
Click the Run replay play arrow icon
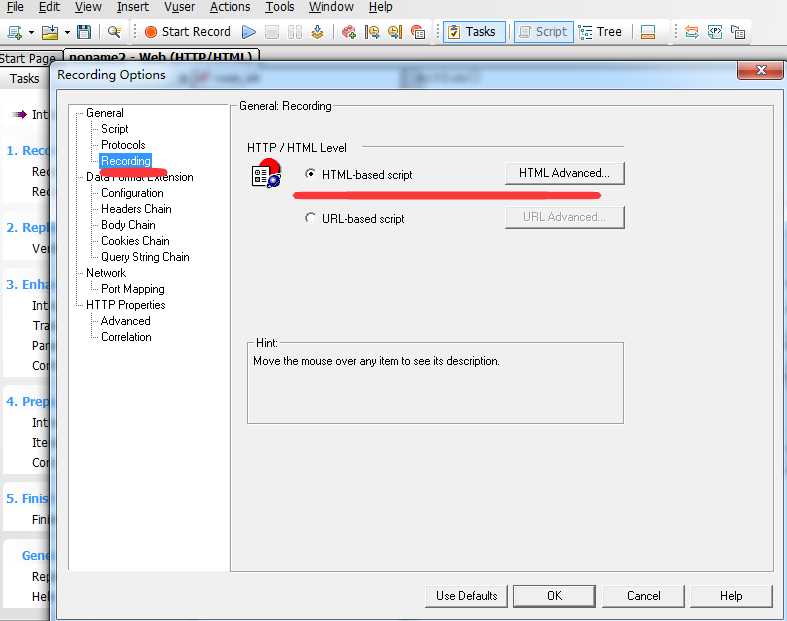point(249,32)
